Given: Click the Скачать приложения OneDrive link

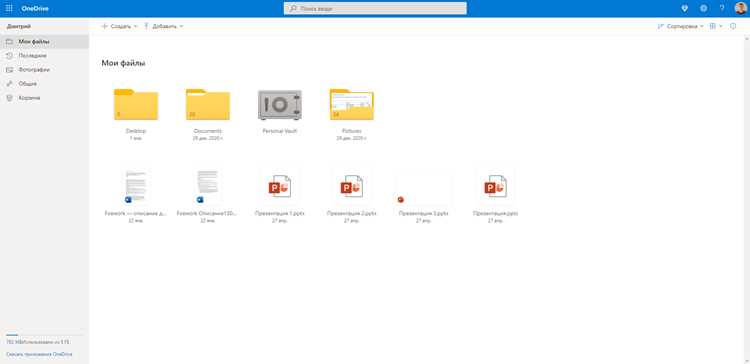Looking at the screenshot, I should (39, 354).
